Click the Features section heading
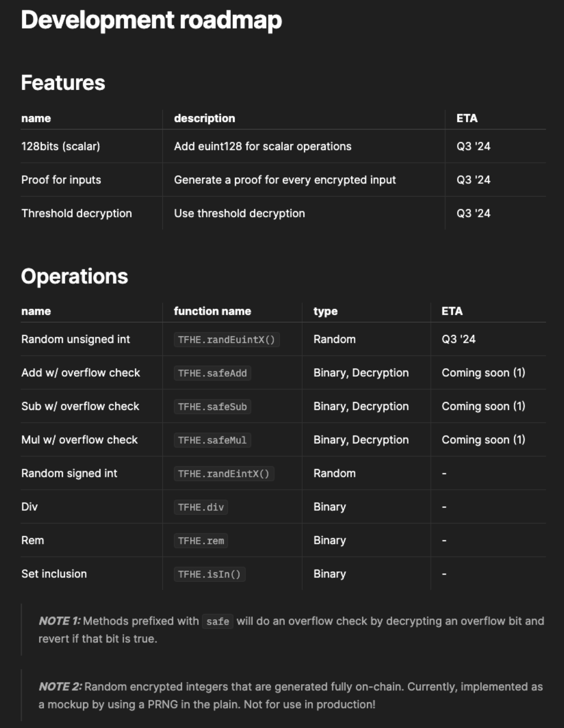This screenshot has width=564, height=728. point(63,83)
